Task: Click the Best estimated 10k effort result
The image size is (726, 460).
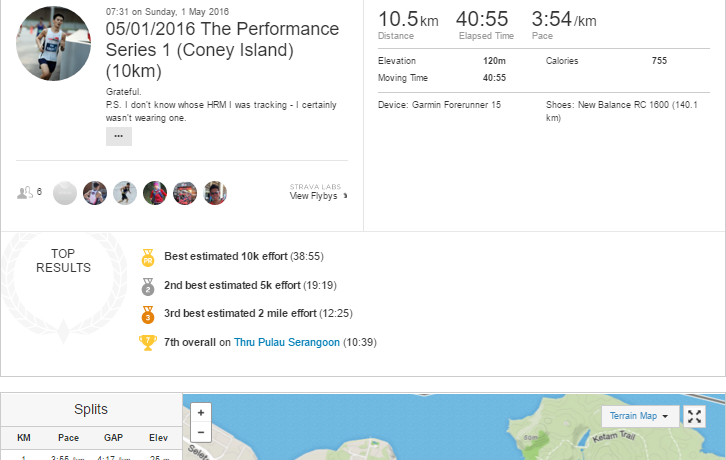Action: pyautogui.click(x=244, y=256)
